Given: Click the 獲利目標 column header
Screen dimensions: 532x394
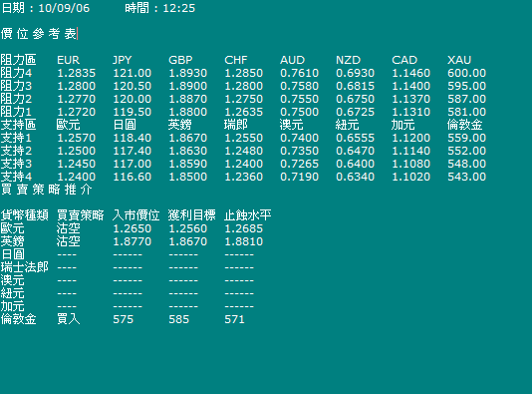Looking at the screenshot, I should (192, 215).
